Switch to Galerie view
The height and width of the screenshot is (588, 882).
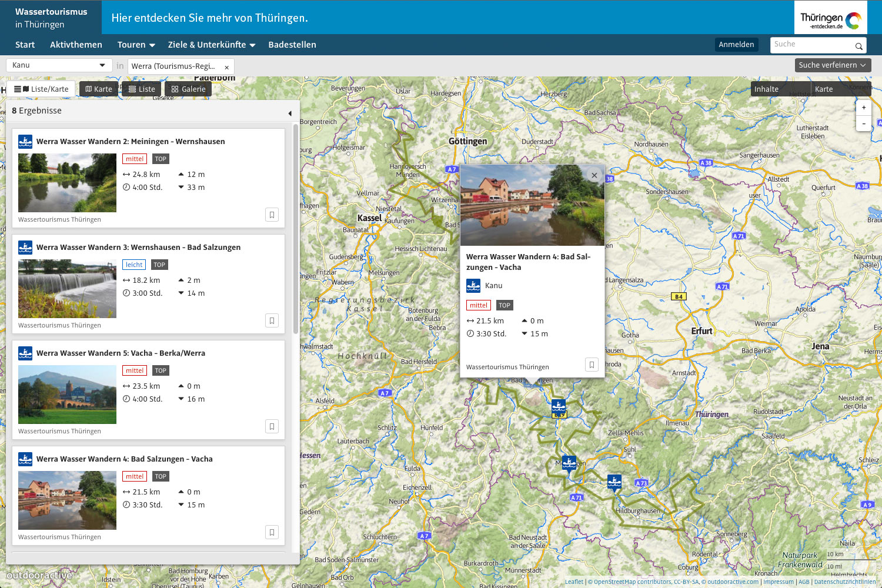coord(188,89)
